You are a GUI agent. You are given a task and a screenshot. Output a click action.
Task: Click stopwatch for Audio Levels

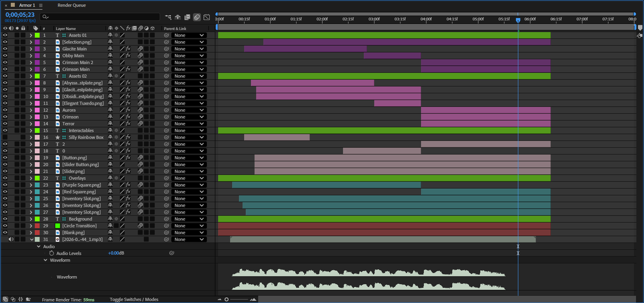point(52,253)
